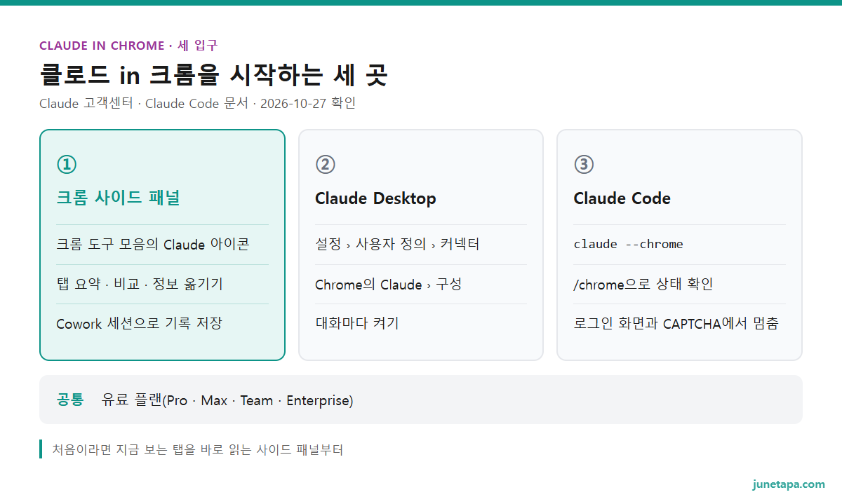Click '유료 플랜(Pro · Max · Team · Enterprise)' text

pyautogui.click(x=227, y=400)
